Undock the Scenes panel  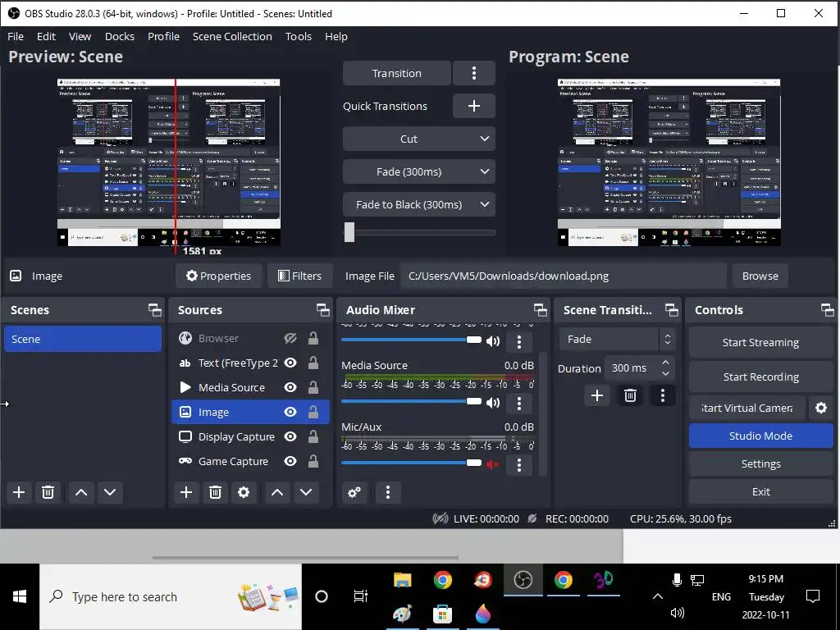pos(155,310)
